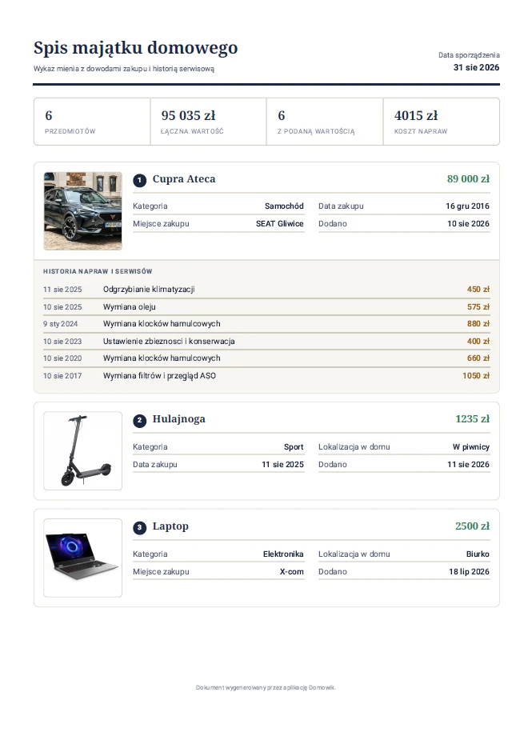
Task: Click the date '31 sie 2026' in header
Action: (476, 67)
